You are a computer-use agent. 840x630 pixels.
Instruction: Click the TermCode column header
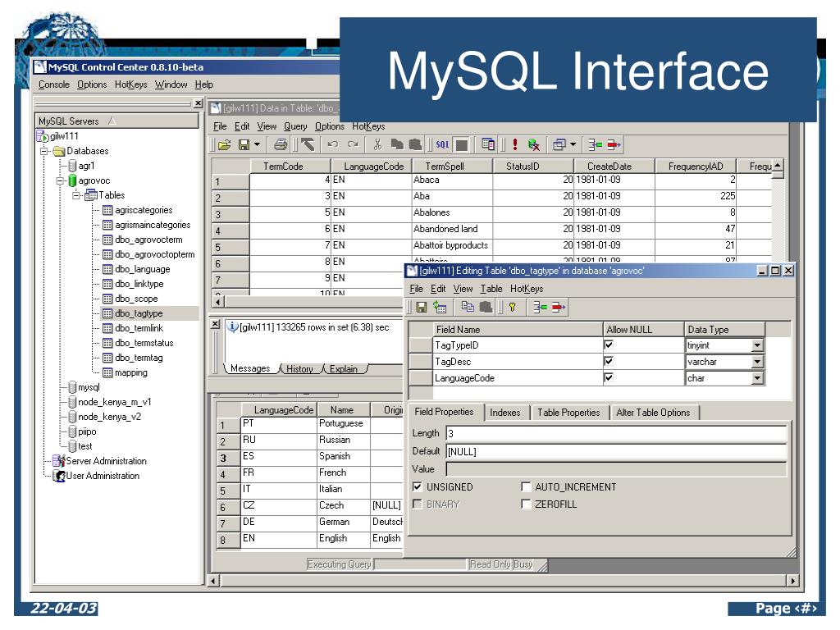pos(290,166)
